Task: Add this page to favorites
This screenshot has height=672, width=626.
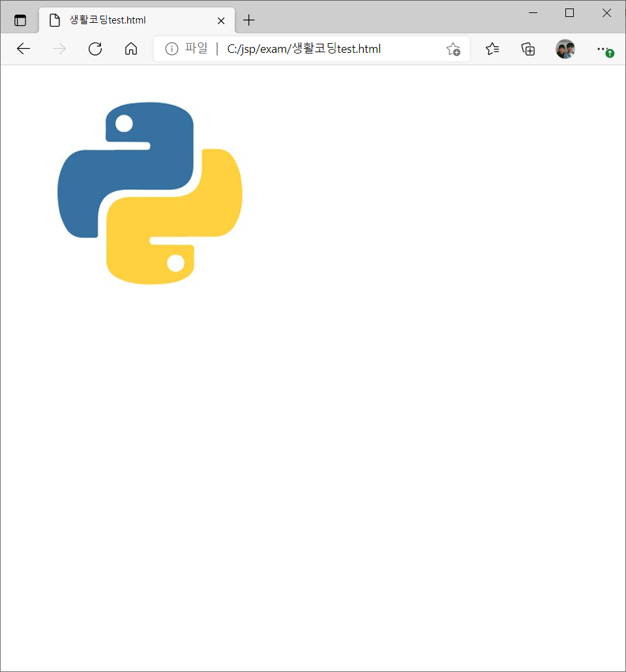Action: click(x=453, y=50)
